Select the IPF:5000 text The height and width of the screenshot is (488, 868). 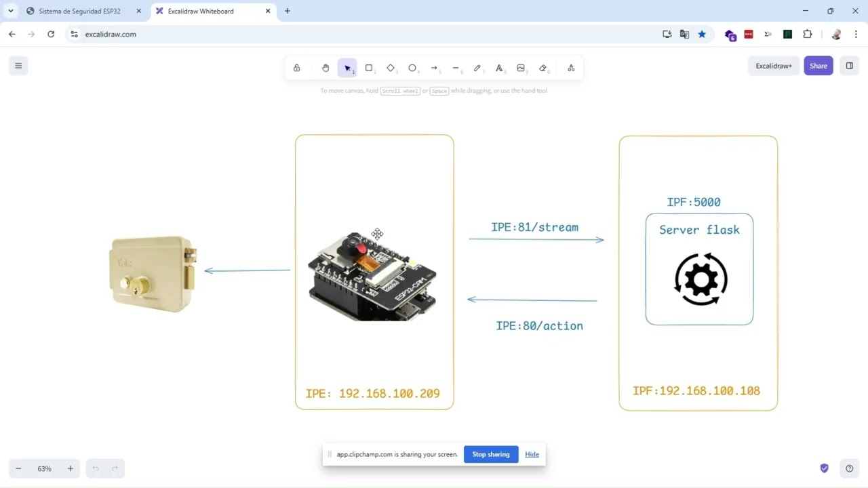(x=694, y=202)
